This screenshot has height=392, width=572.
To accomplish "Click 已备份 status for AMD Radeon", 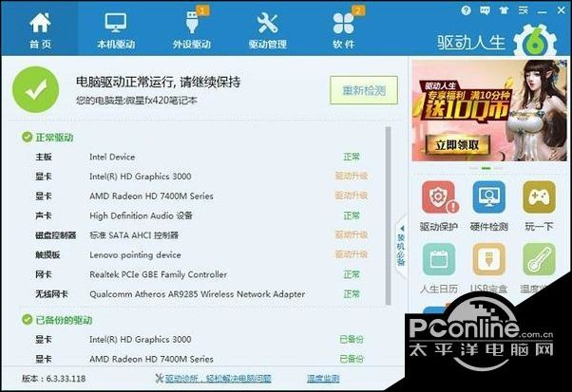I will (x=352, y=359).
